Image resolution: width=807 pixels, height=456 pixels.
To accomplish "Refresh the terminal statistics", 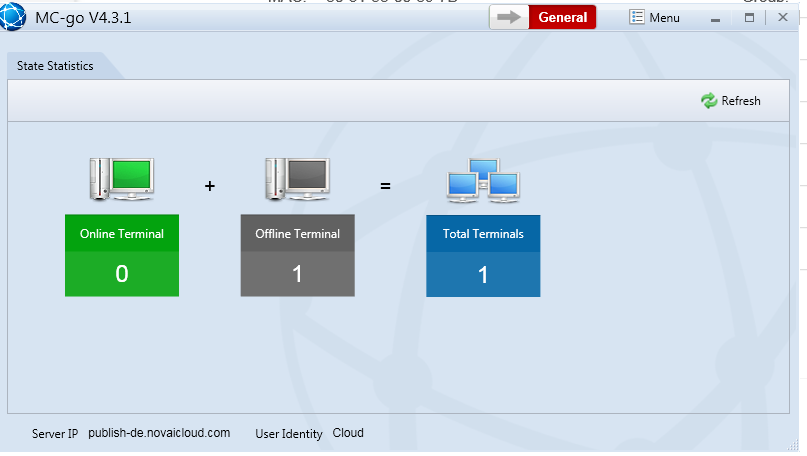I will 731,101.
